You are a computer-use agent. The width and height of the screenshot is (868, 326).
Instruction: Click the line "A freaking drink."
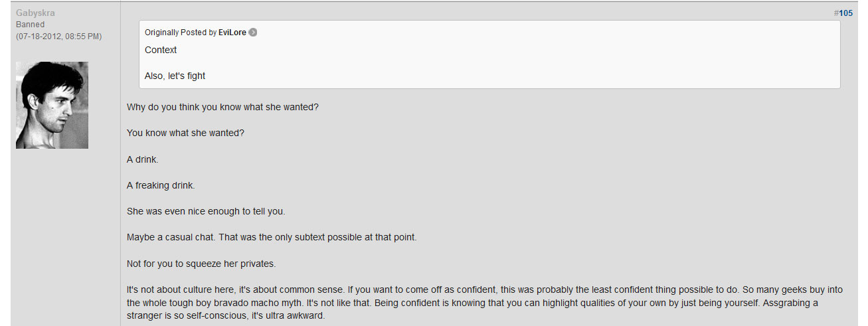pyautogui.click(x=161, y=185)
